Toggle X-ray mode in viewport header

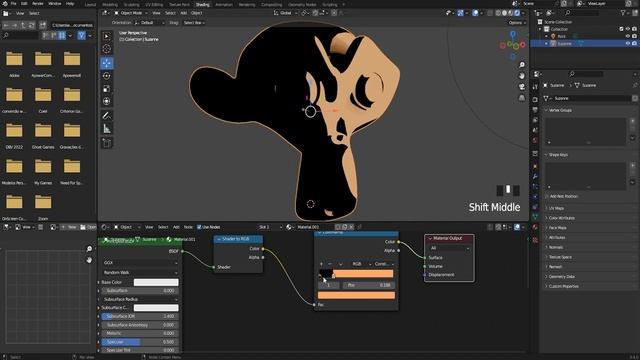(x=490, y=13)
